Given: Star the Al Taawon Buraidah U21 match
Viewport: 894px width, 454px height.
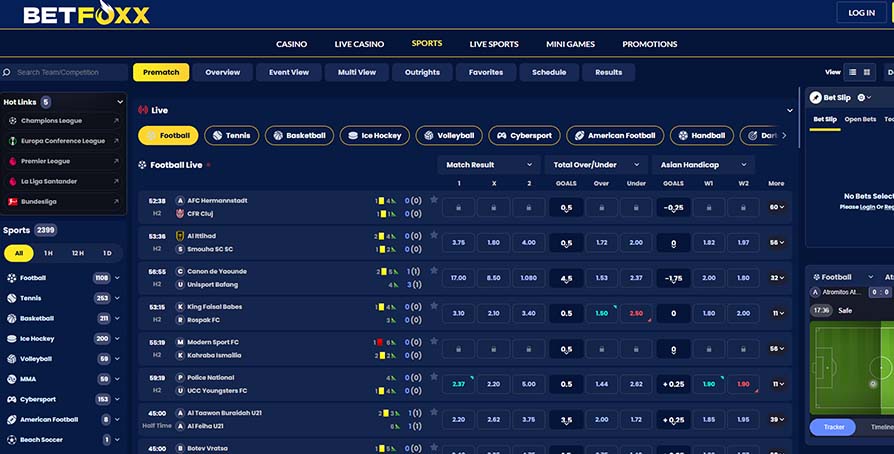Looking at the screenshot, I should click(x=434, y=412).
